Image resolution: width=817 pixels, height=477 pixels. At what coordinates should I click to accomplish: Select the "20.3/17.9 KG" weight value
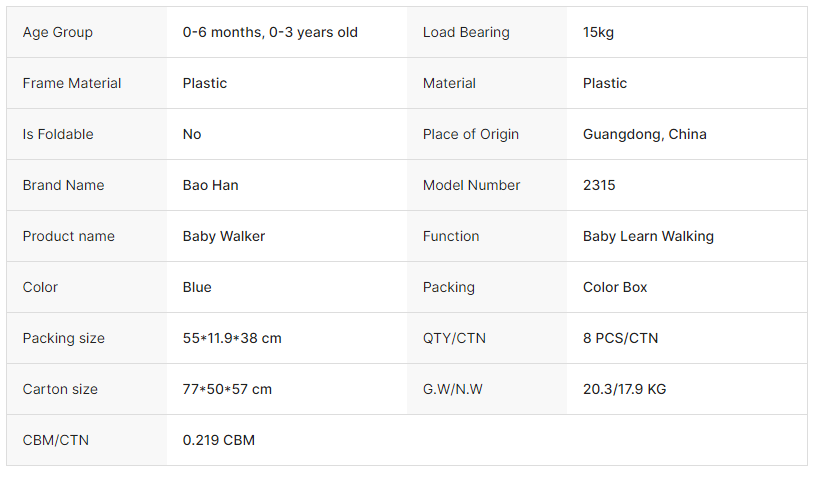624,389
